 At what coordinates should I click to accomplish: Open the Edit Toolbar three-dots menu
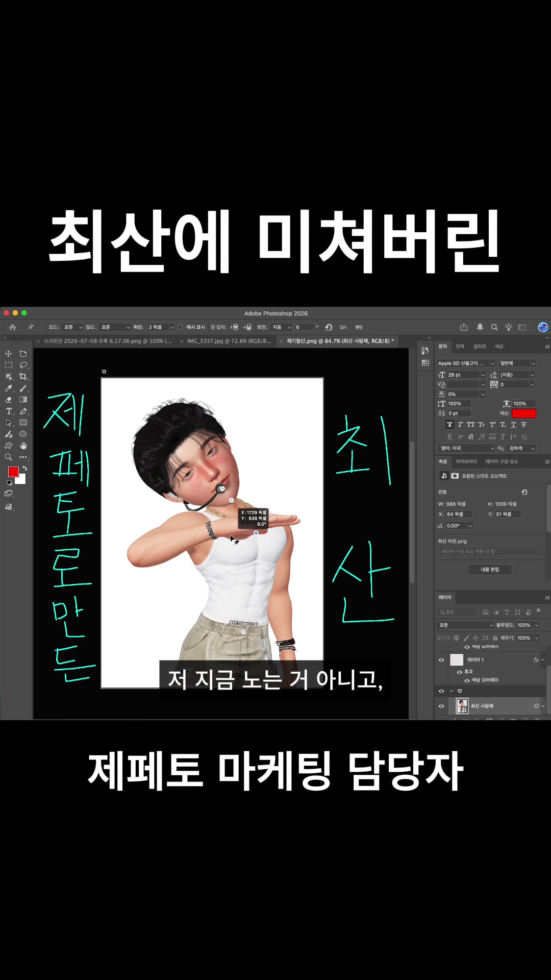pyautogui.click(x=23, y=457)
